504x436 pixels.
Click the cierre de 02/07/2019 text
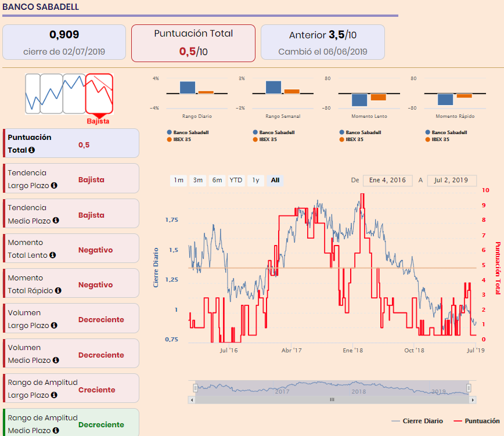click(x=64, y=52)
